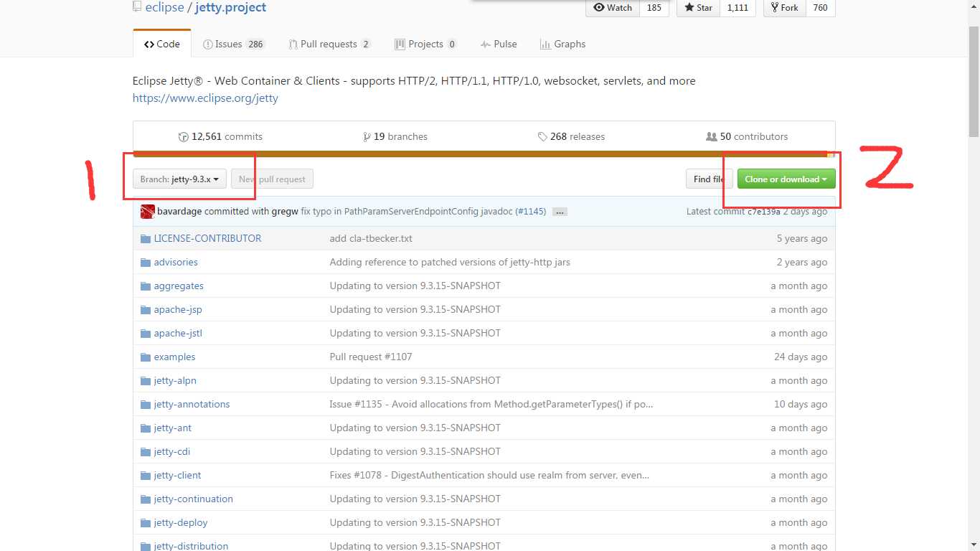
Task: Click the folder icon beside apache-jsp
Action: [145, 309]
